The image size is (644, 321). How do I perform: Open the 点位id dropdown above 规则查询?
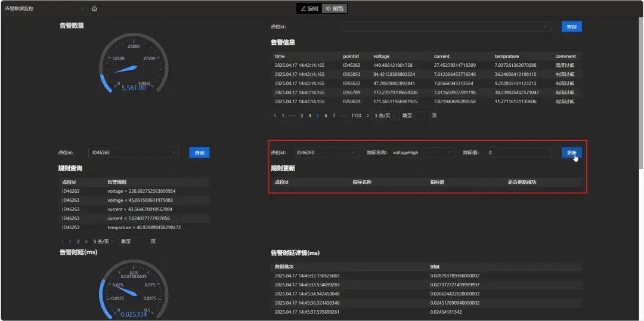coord(134,153)
